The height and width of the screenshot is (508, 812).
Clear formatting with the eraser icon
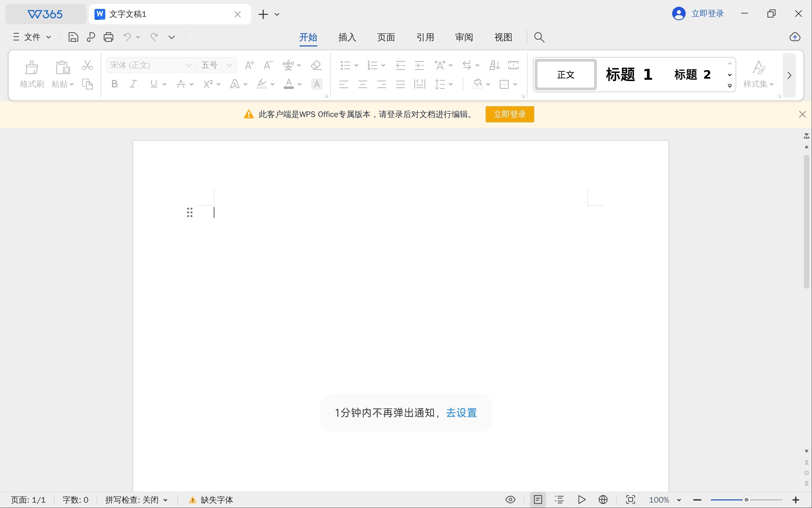316,65
